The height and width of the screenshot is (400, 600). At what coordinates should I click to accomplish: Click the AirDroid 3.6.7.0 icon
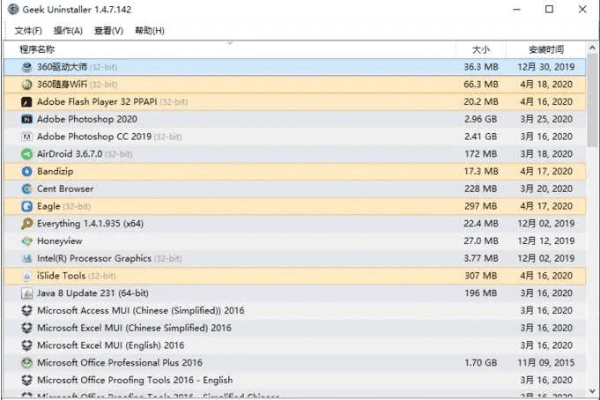click(27, 154)
